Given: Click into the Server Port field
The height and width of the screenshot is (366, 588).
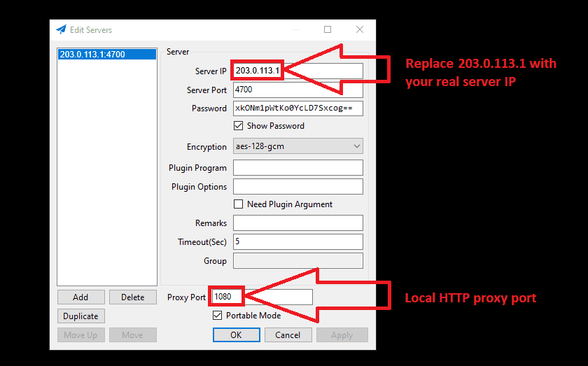Looking at the screenshot, I should pyautogui.click(x=297, y=90).
